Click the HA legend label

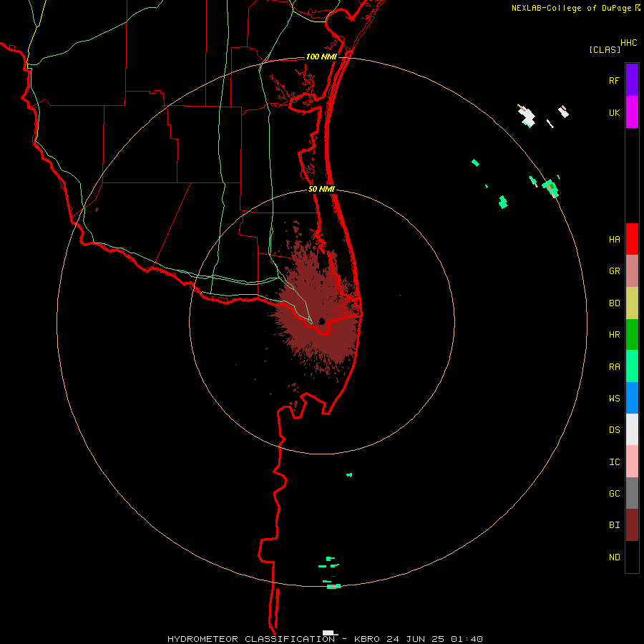click(614, 240)
